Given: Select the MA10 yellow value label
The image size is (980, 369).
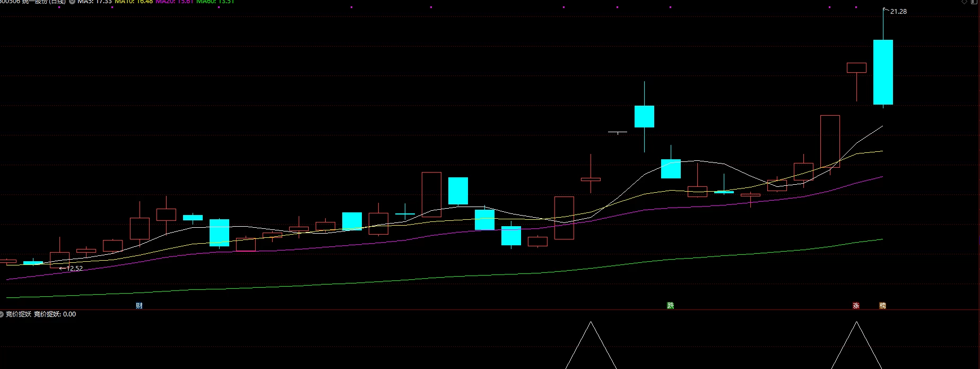Looking at the screenshot, I should coord(134,2).
